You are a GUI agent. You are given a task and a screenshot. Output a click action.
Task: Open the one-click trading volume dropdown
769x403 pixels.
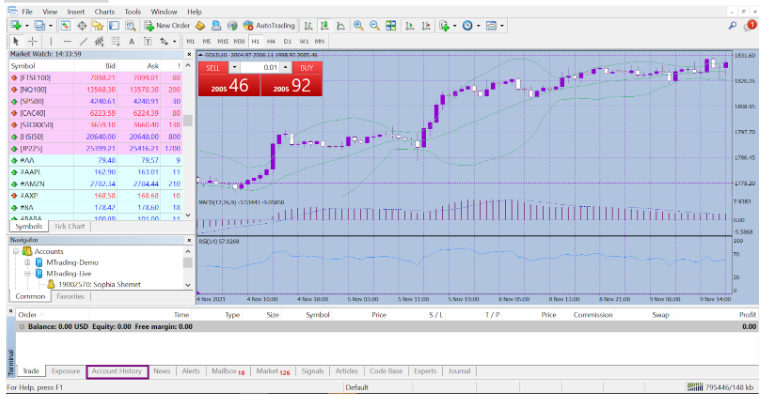[x=234, y=68]
